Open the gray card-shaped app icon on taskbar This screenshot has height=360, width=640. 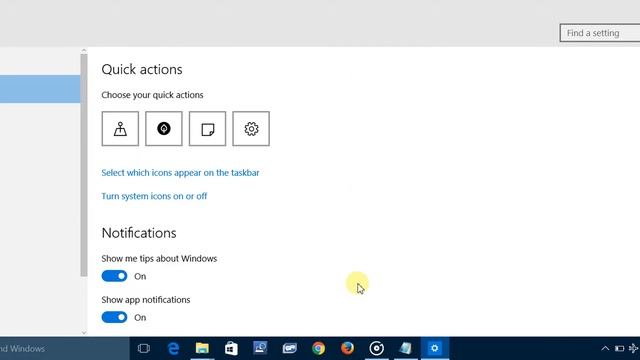[x=289, y=349]
